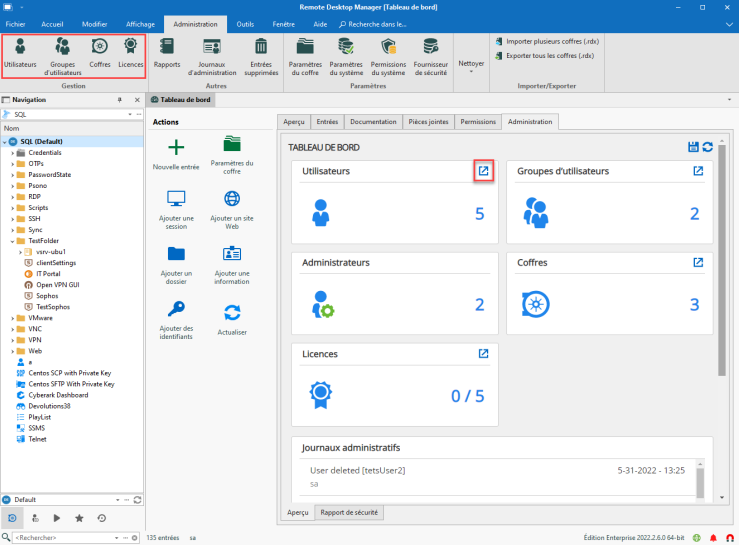Open the Fichier menu

pyautogui.click(x=16, y=24)
